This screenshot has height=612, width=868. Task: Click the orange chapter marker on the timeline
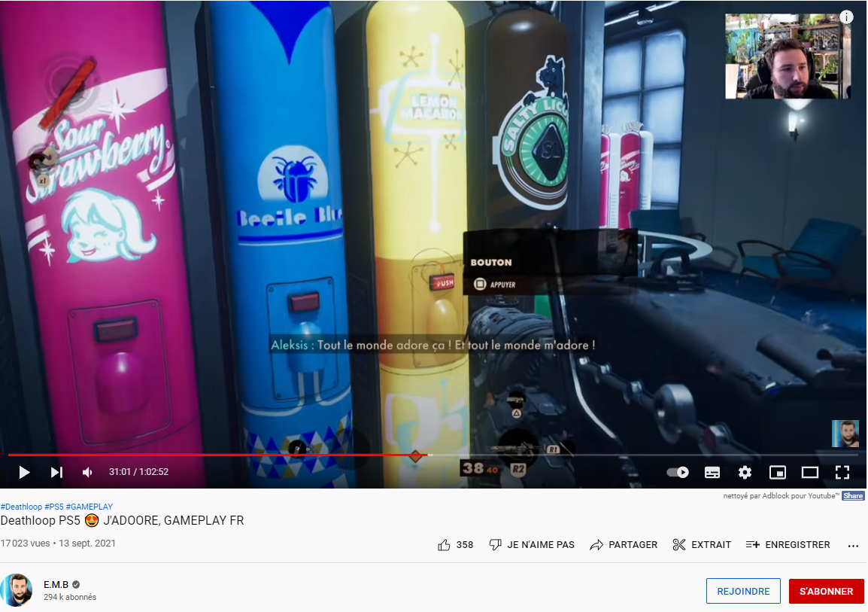(415, 456)
